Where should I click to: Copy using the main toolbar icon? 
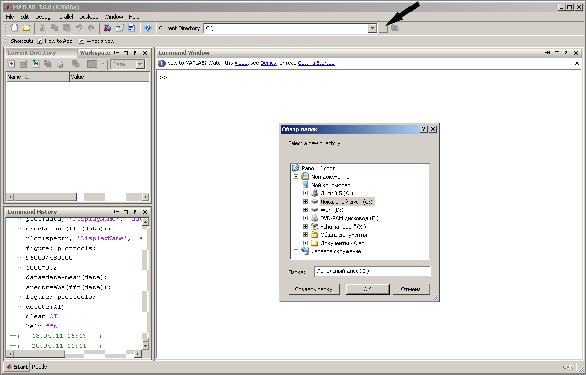click(x=55, y=28)
